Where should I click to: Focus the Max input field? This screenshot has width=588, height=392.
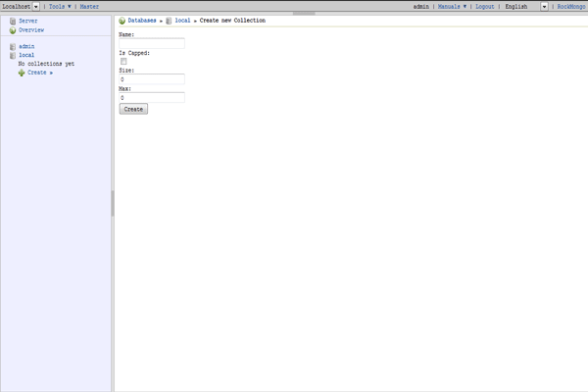(152, 98)
